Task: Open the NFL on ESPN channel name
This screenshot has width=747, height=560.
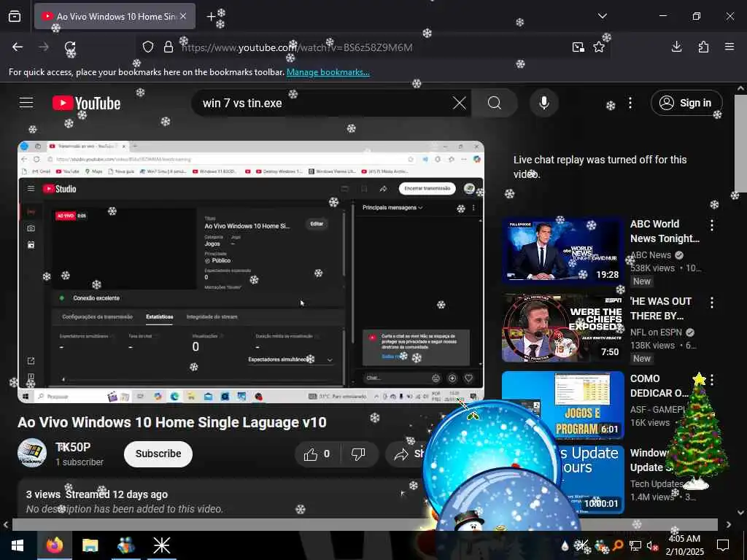Action: 656,332
